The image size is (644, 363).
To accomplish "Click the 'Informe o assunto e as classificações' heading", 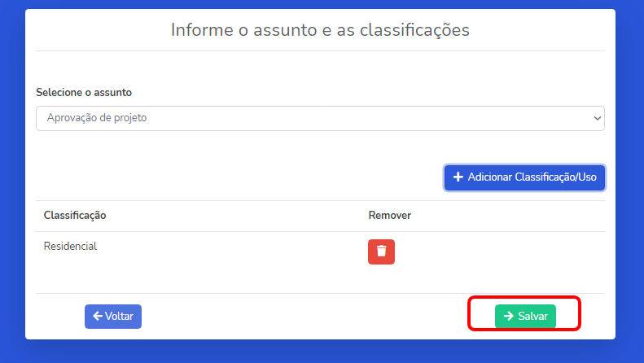I will pyautogui.click(x=320, y=30).
